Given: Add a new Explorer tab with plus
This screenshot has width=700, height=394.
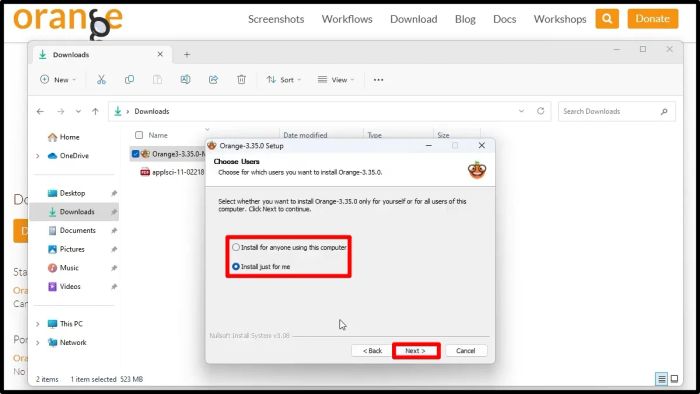Looking at the screenshot, I should click(x=187, y=54).
